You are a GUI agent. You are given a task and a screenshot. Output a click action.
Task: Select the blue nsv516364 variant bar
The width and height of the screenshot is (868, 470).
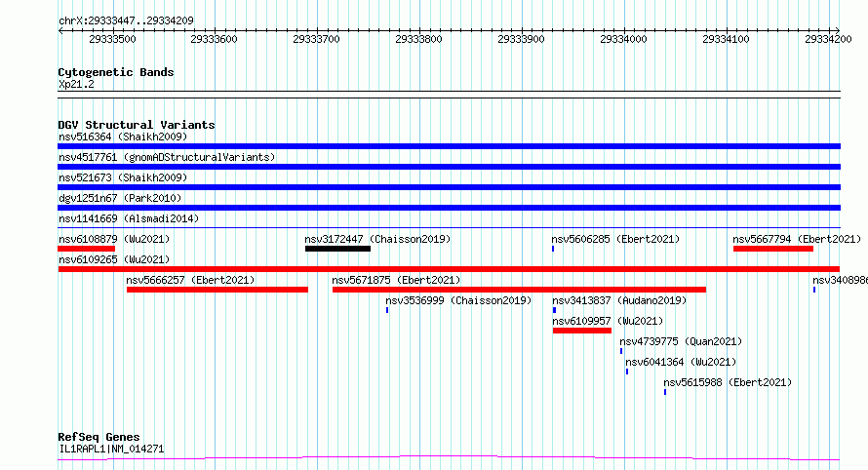449,146
